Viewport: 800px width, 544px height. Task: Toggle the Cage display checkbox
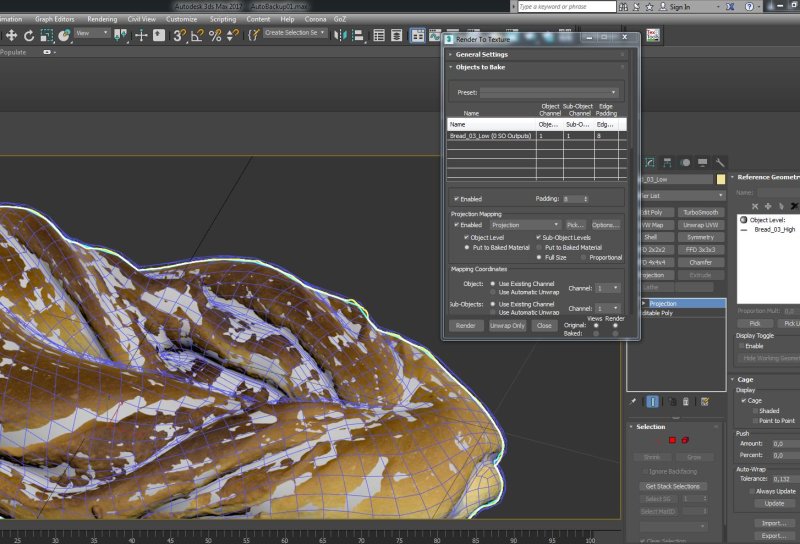click(x=744, y=400)
